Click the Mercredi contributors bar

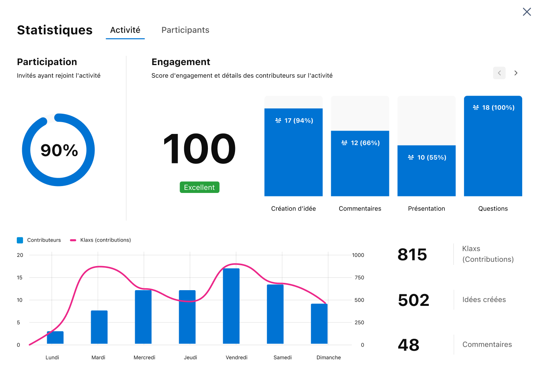pyautogui.click(x=143, y=317)
